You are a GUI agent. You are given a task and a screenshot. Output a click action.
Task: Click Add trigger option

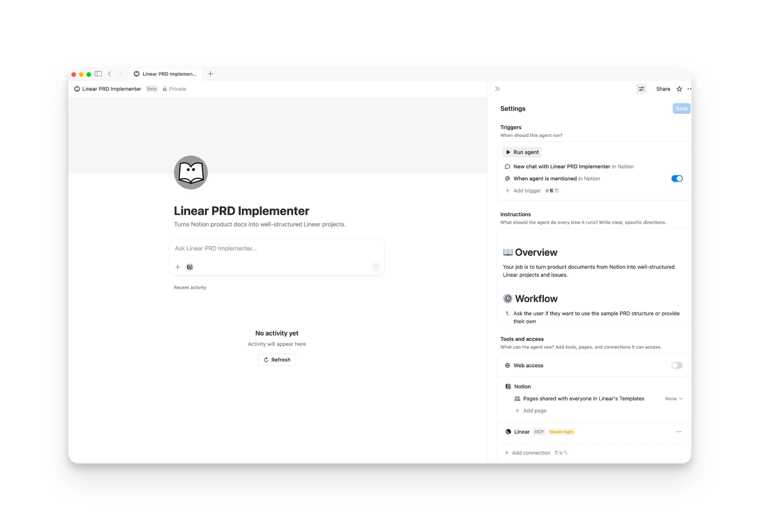pyautogui.click(x=527, y=191)
